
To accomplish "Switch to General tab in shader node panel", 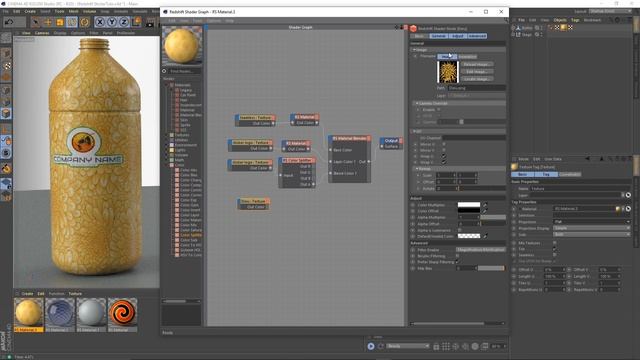I will coord(438,36).
